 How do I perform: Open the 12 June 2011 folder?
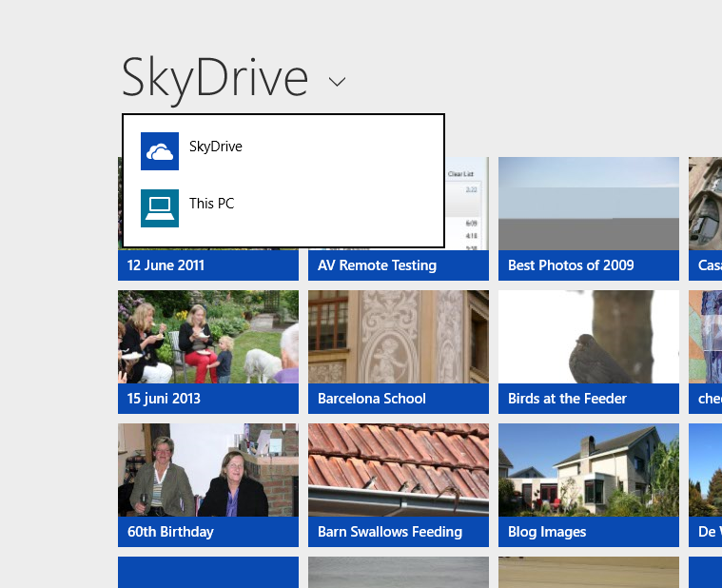207,265
